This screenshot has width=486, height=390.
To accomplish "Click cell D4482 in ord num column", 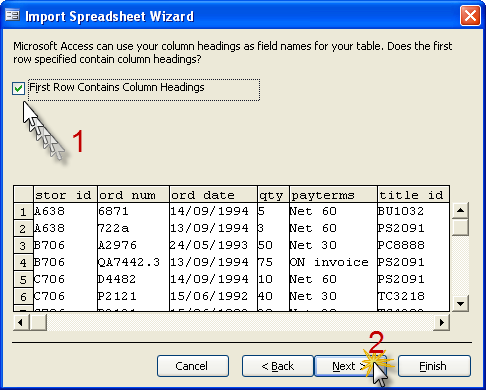I will [x=133, y=279].
